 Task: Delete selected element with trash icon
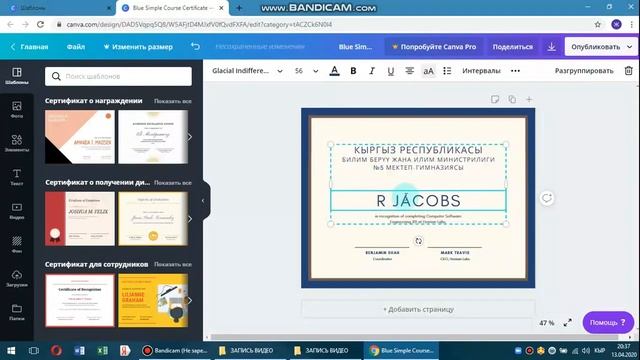click(x=629, y=71)
